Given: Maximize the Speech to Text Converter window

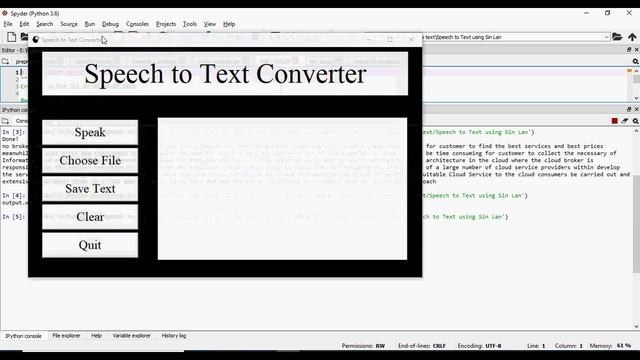Looking at the screenshot, I should tap(390, 40).
